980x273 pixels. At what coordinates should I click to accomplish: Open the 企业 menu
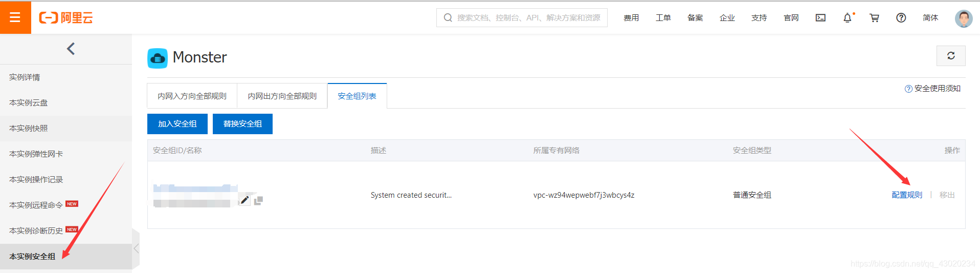pos(727,18)
